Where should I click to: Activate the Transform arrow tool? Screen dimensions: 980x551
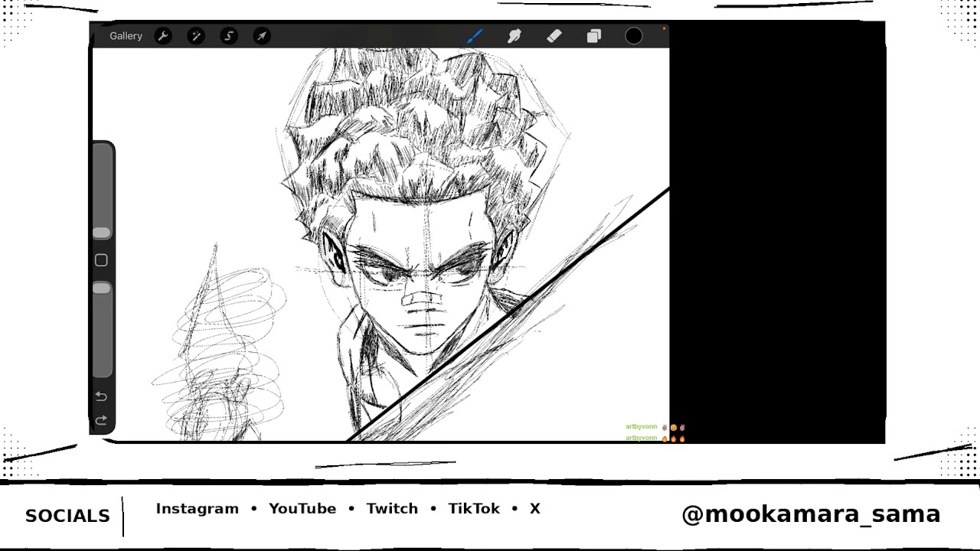coord(262,36)
